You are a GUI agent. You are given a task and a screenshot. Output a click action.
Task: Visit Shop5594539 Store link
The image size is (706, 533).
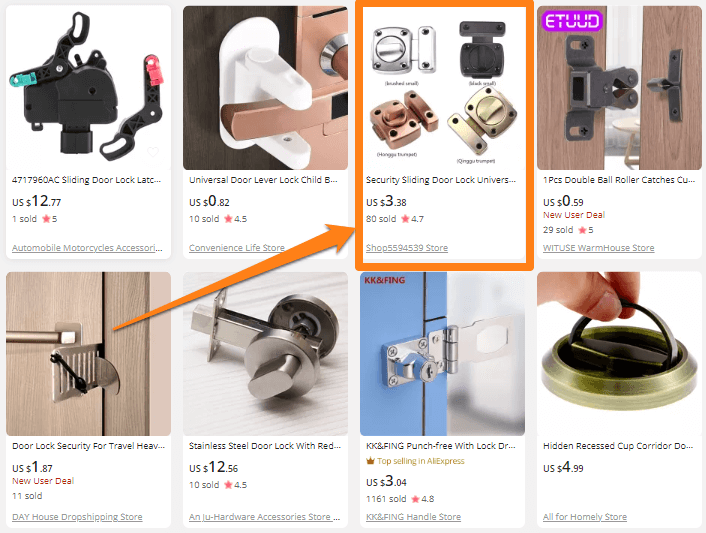point(407,248)
